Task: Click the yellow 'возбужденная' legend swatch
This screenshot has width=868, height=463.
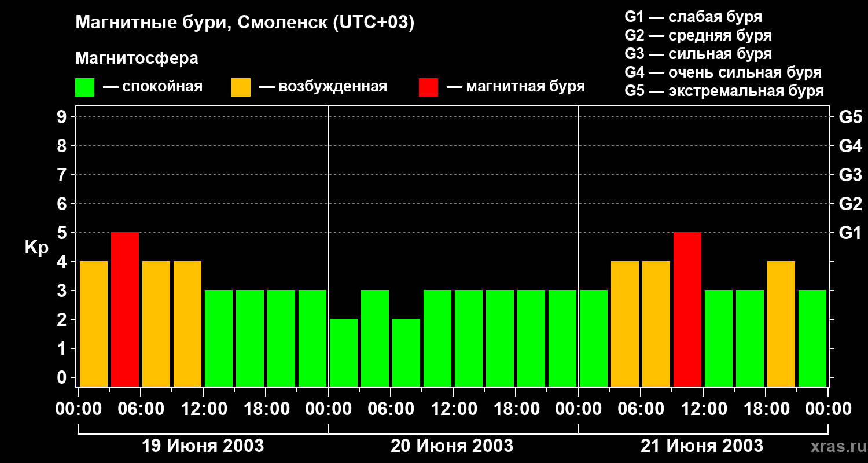Action: (241, 87)
